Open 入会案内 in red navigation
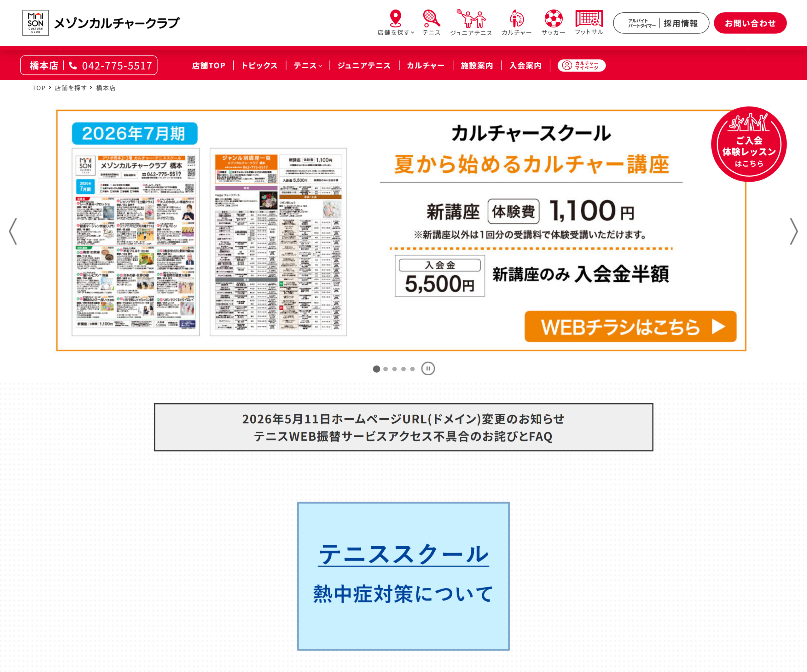This screenshot has height=672, width=807. click(525, 66)
